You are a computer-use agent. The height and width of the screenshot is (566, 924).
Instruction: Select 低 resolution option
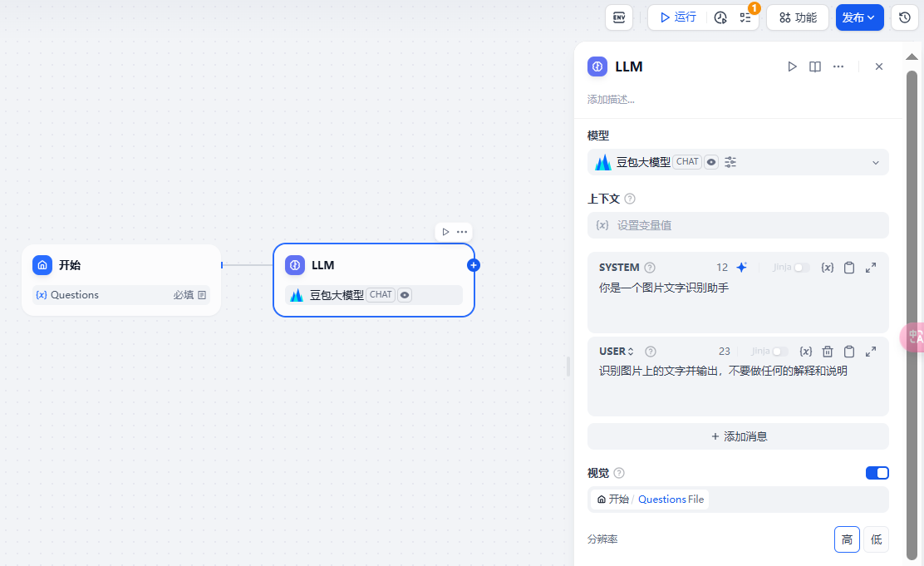876,539
